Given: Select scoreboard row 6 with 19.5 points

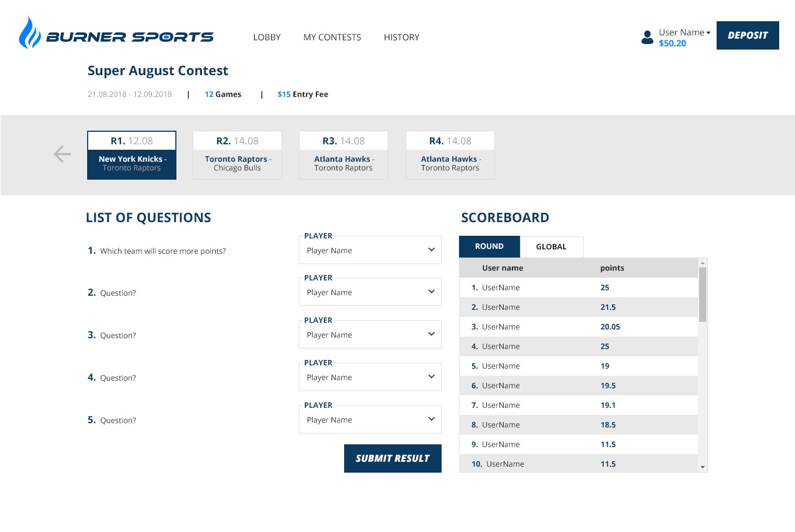Looking at the screenshot, I should [578, 386].
